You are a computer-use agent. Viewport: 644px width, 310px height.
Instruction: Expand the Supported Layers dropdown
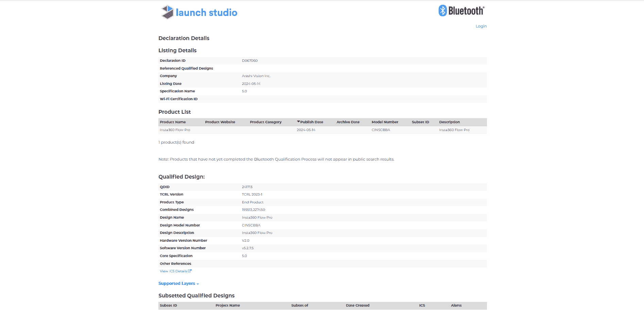point(178,284)
